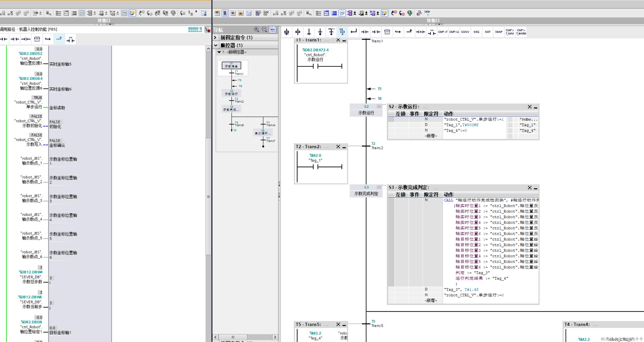Insert single transition element
This screenshot has height=342, width=644.
[x=309, y=32]
